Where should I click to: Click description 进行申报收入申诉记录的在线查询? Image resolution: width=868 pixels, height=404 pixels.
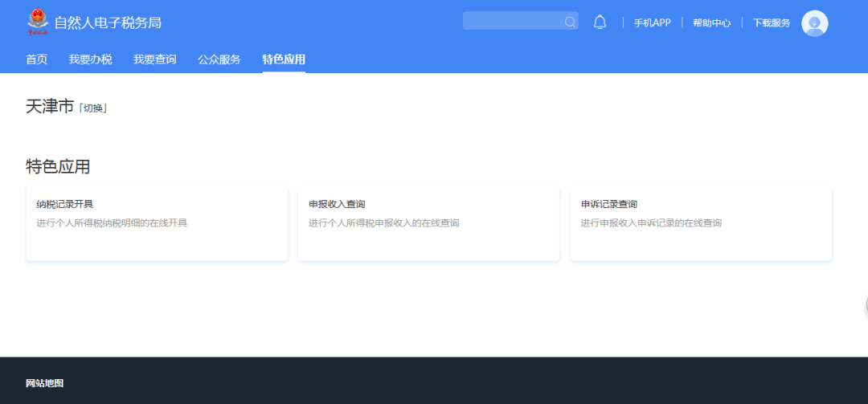pyautogui.click(x=651, y=223)
